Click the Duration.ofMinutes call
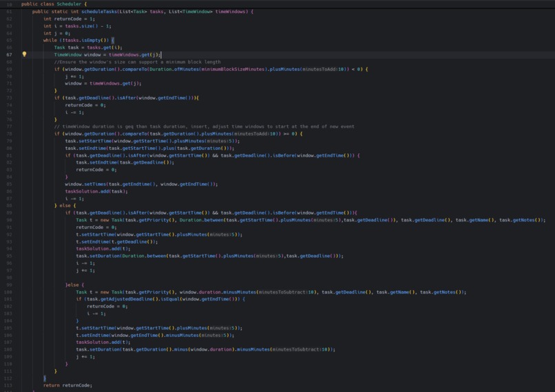This screenshot has width=555, height=392. pos(174,69)
